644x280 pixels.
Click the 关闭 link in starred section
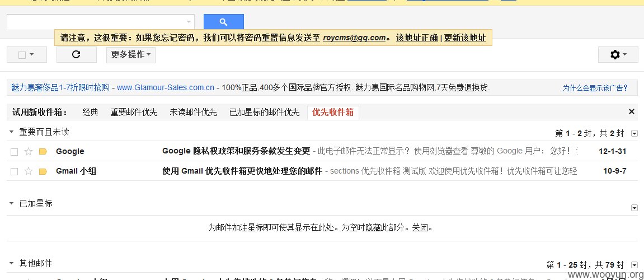[x=420, y=227]
